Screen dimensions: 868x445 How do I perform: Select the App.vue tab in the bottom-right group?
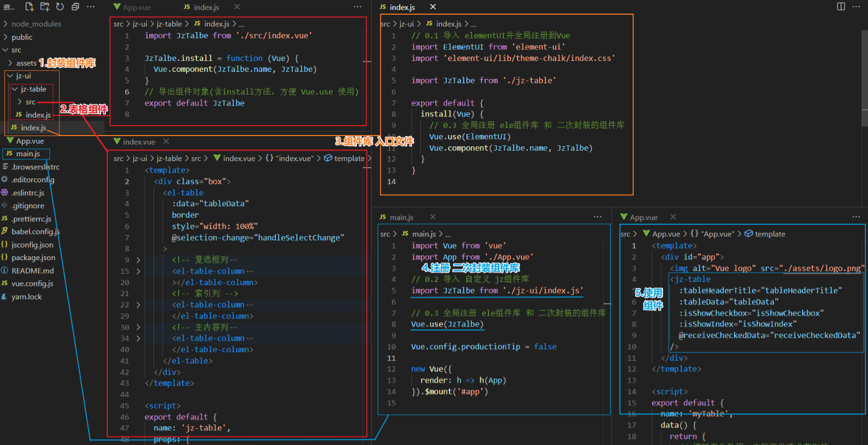point(639,217)
